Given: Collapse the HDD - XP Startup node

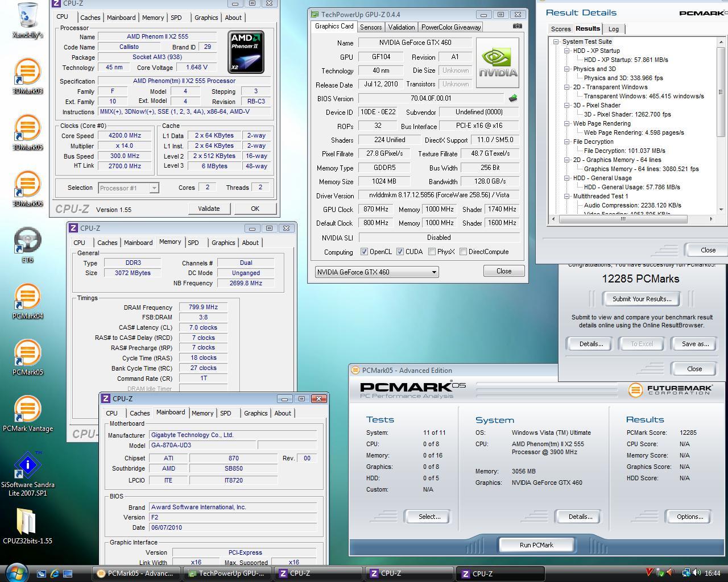Looking at the screenshot, I should [567, 51].
